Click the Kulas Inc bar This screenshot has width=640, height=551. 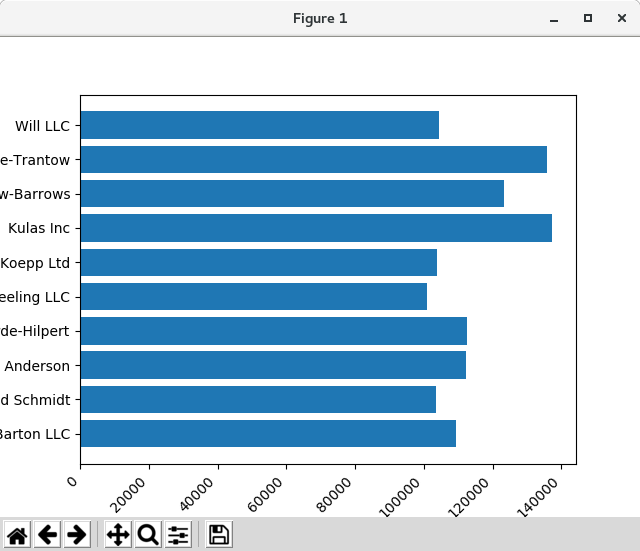point(315,228)
